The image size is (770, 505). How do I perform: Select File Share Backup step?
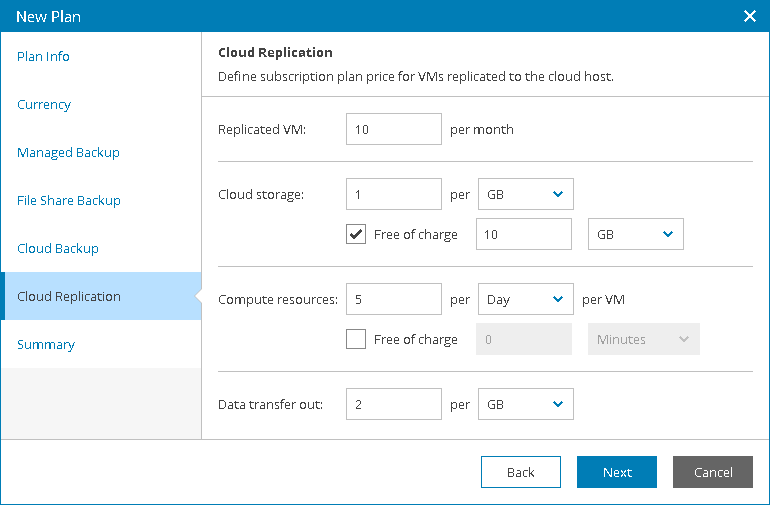click(69, 200)
